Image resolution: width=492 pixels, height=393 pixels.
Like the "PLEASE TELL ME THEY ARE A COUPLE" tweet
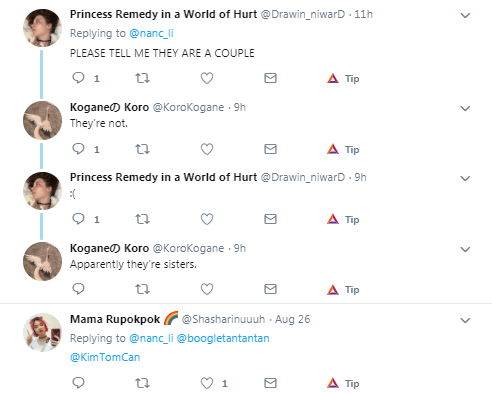(x=207, y=78)
